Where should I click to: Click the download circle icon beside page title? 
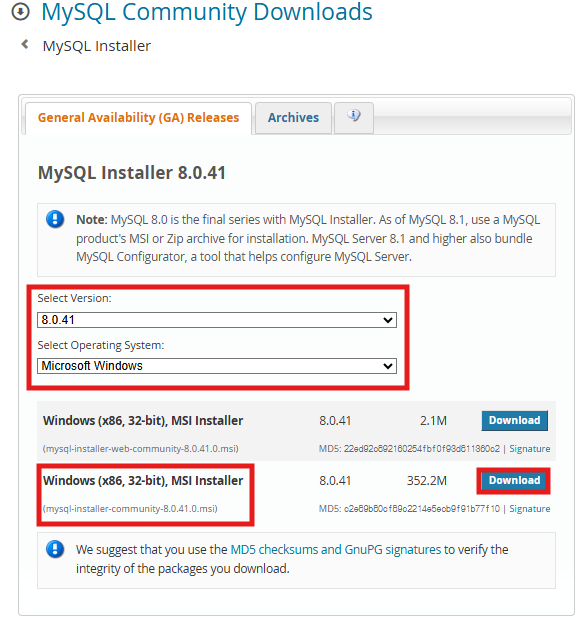(x=20, y=12)
